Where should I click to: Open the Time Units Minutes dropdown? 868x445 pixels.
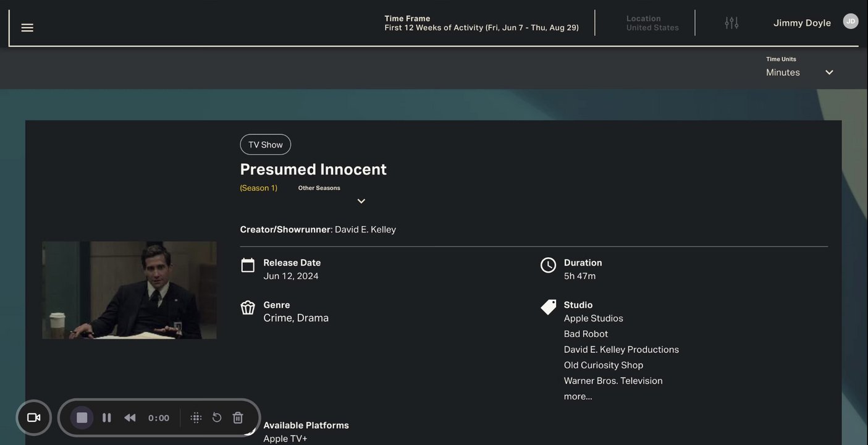pos(799,72)
